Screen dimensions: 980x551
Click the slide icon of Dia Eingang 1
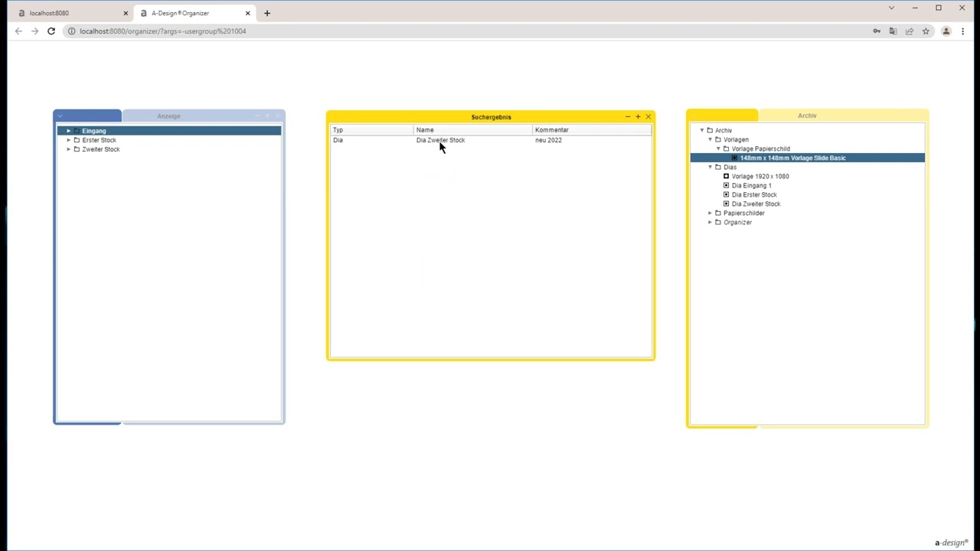coord(726,185)
